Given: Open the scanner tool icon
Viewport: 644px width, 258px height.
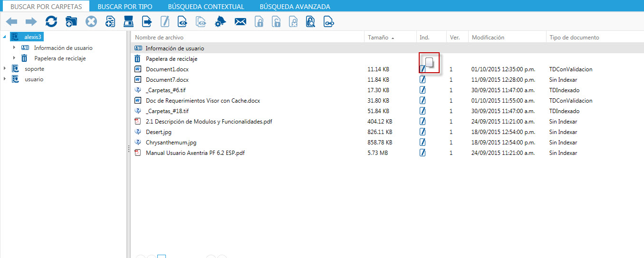Looking at the screenshot, I should [128, 21].
